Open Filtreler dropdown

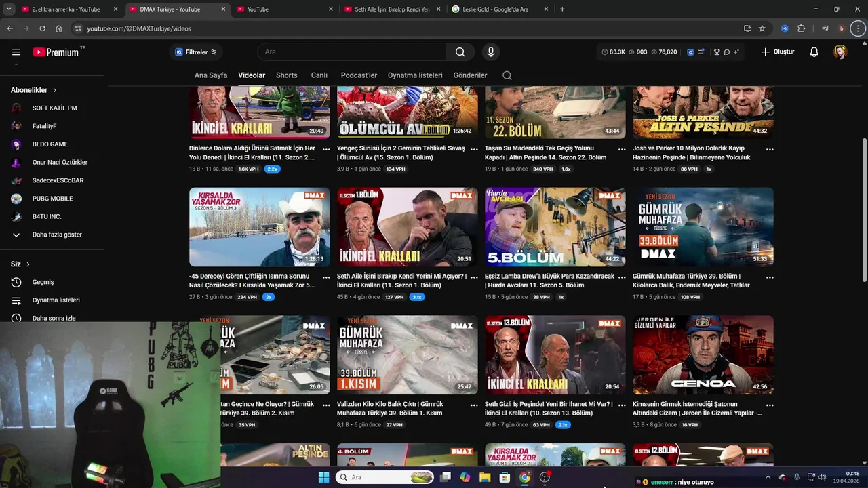[196, 52]
